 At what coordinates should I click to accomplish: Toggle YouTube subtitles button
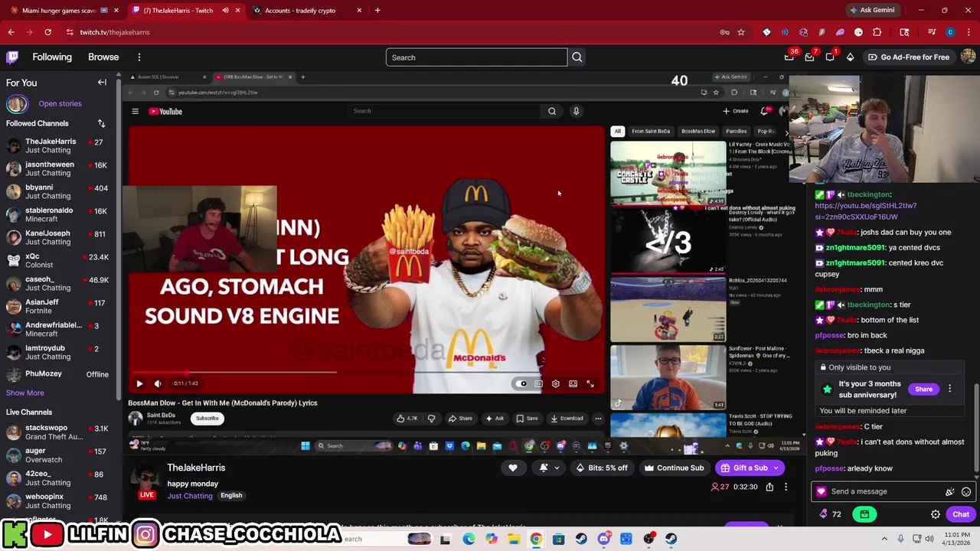tap(538, 383)
